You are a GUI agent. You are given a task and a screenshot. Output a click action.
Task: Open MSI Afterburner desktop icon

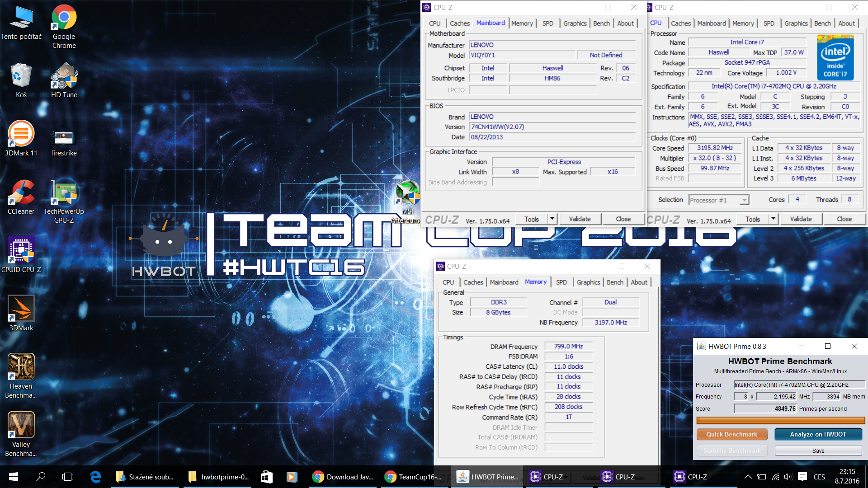tap(407, 202)
